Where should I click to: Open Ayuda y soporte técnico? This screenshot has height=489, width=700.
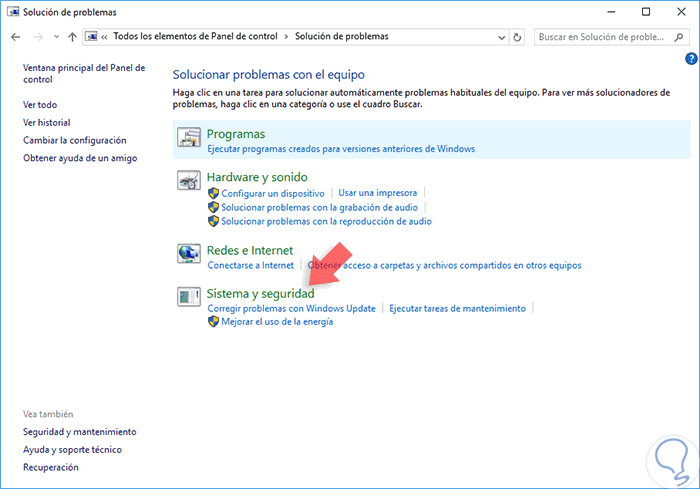[x=72, y=450]
